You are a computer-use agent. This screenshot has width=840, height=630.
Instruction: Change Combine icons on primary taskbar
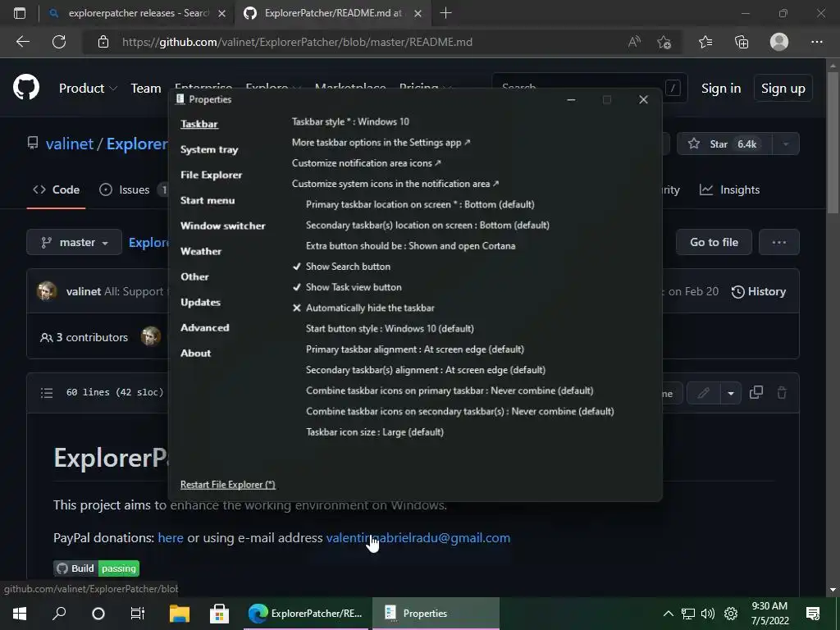click(x=450, y=390)
